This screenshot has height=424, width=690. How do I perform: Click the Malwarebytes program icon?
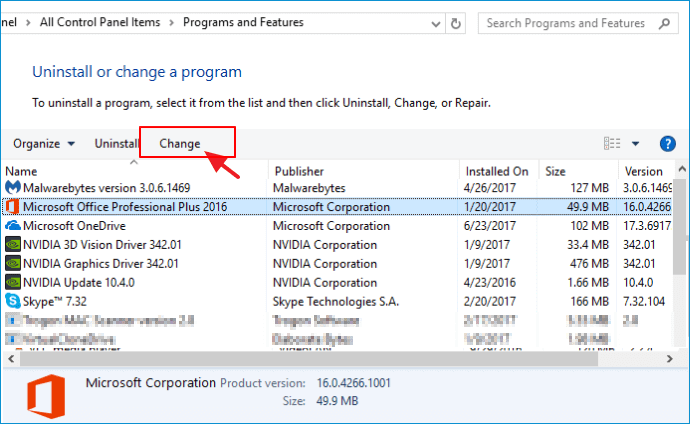coord(13,188)
